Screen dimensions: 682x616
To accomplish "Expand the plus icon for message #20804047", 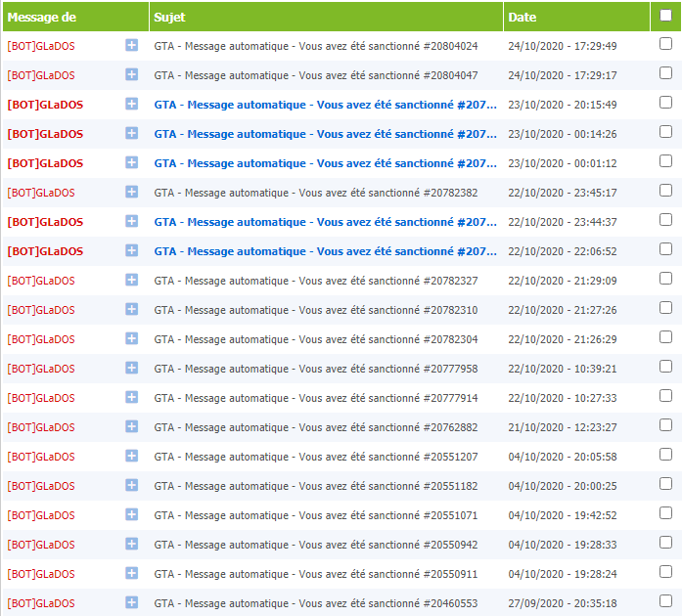I will 132,74.
